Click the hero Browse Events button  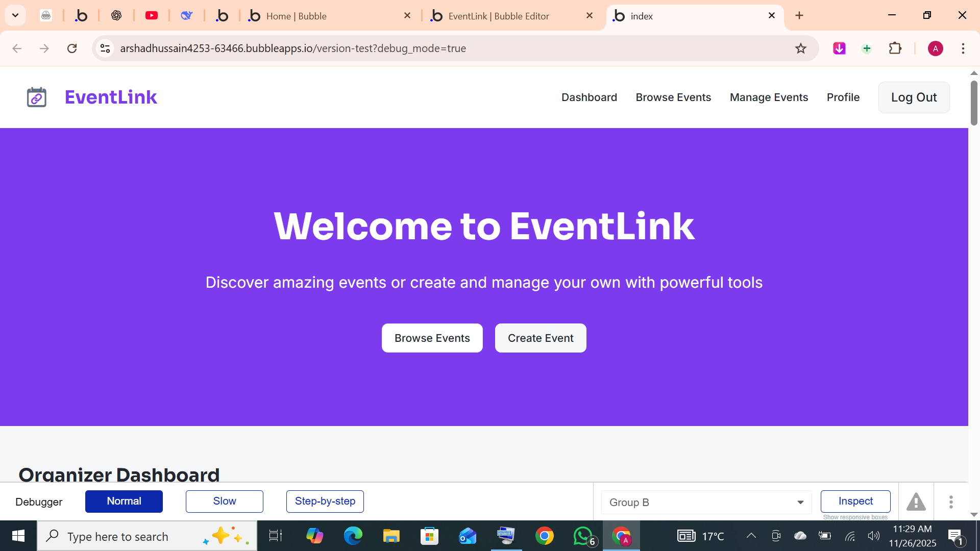tap(432, 338)
